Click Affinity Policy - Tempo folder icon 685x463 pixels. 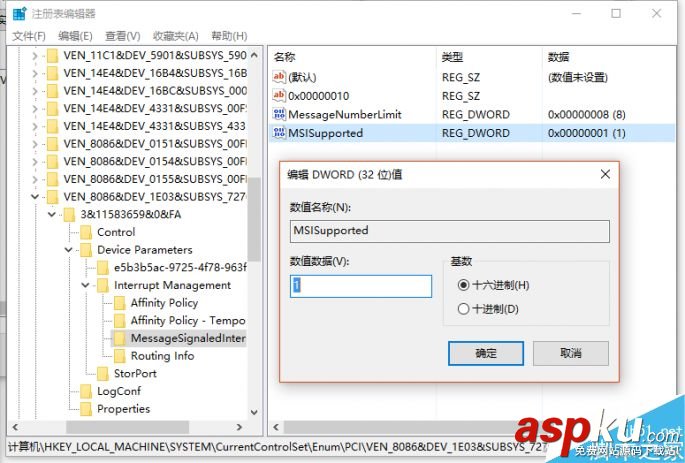pos(120,321)
